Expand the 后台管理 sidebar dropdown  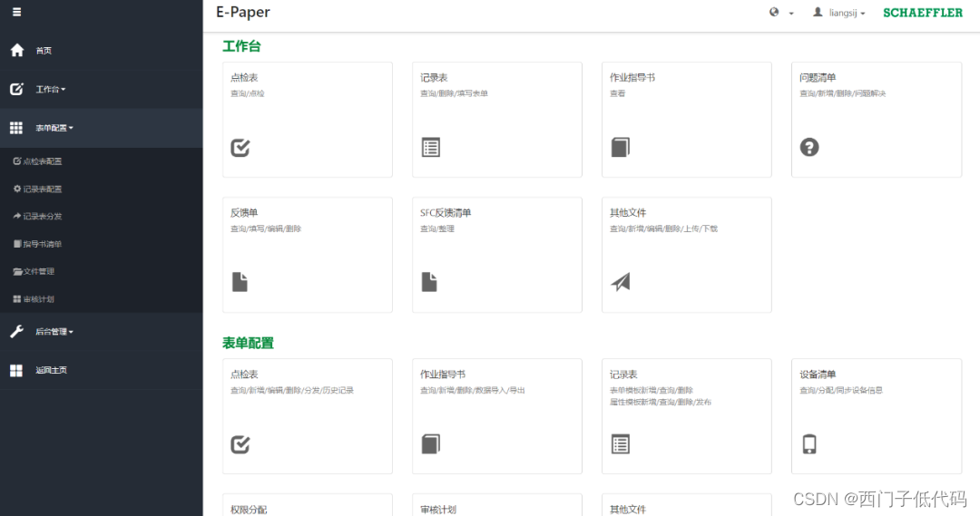point(102,332)
